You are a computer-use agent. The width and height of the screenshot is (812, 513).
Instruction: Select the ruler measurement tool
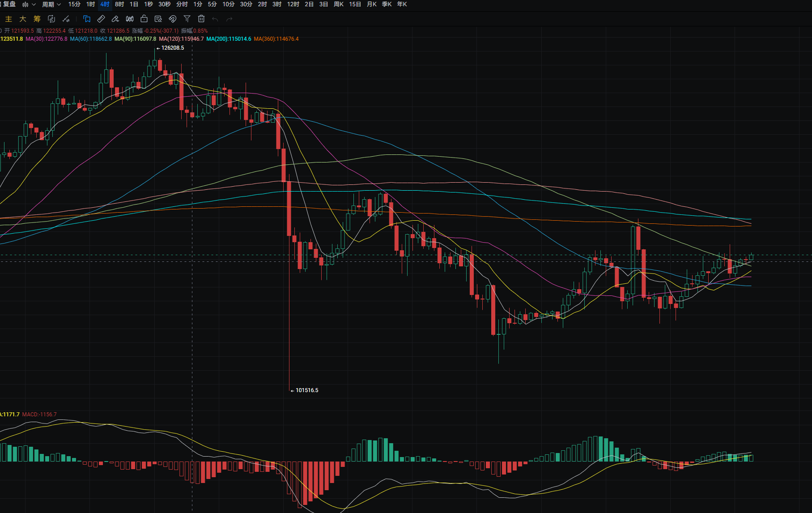click(101, 19)
